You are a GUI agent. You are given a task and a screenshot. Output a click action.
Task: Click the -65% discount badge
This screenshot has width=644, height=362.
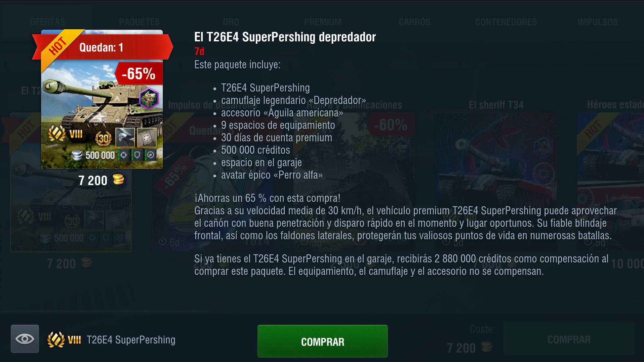(138, 73)
